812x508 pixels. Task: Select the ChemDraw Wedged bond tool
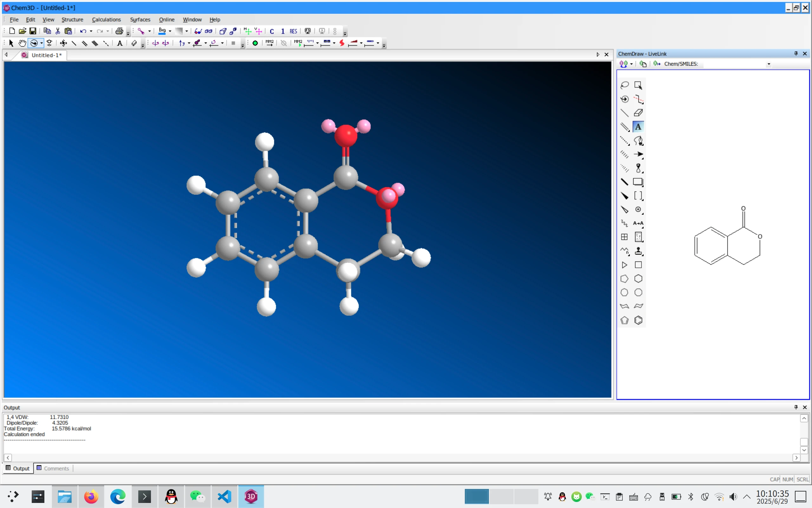coord(624,196)
